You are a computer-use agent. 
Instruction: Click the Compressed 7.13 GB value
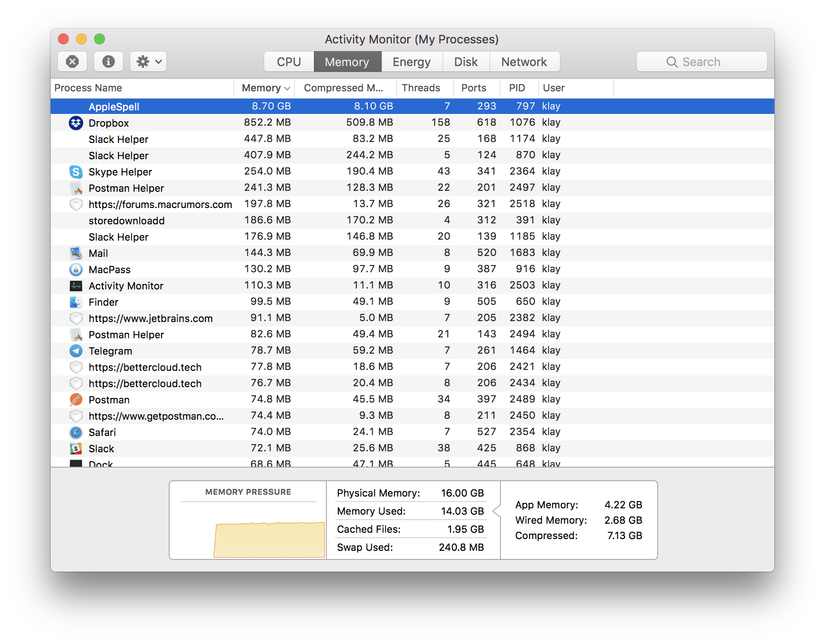(625, 535)
